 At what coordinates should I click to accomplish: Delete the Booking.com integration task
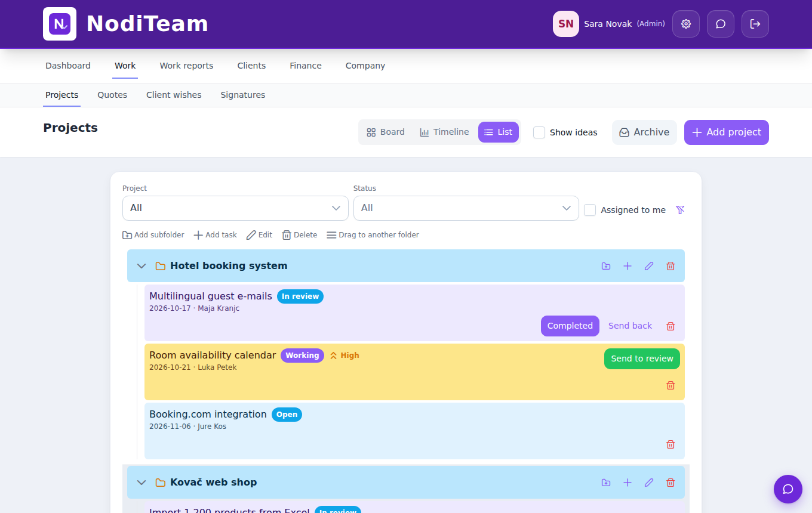(670, 444)
